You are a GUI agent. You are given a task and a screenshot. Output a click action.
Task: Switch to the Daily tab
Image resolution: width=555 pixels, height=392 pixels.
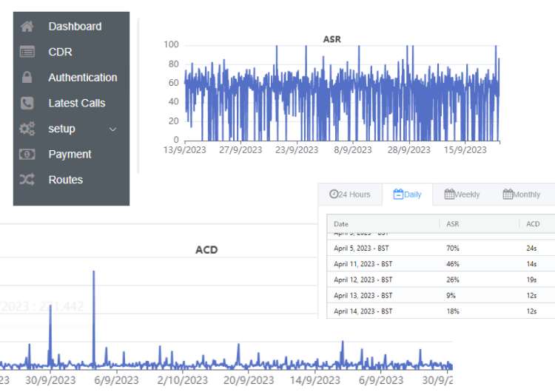[408, 195]
